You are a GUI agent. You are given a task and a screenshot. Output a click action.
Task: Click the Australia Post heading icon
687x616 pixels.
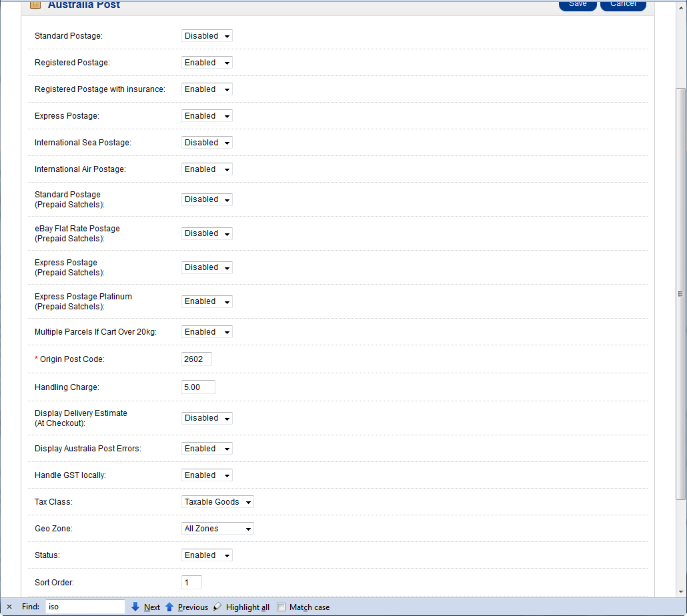(x=35, y=5)
